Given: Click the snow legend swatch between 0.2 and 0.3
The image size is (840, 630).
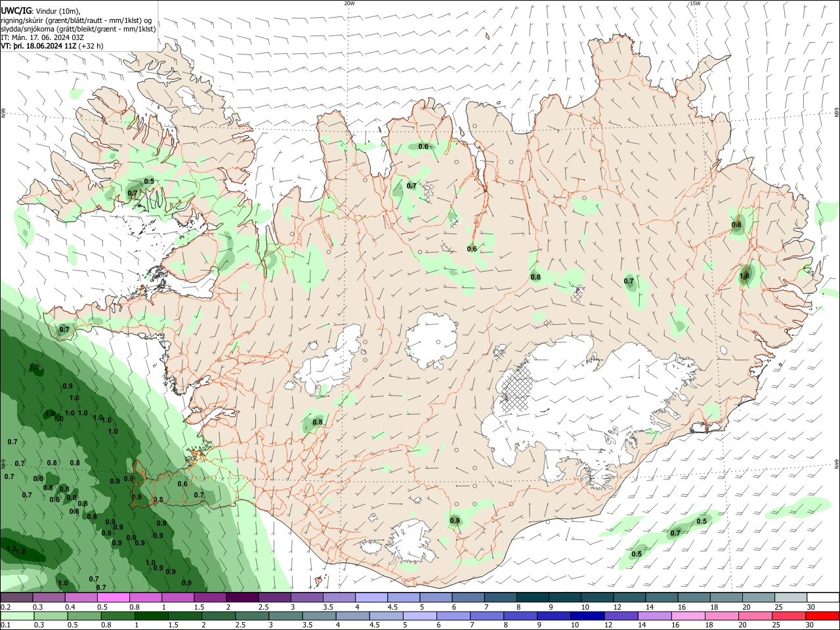Looking at the screenshot, I should (16, 597).
